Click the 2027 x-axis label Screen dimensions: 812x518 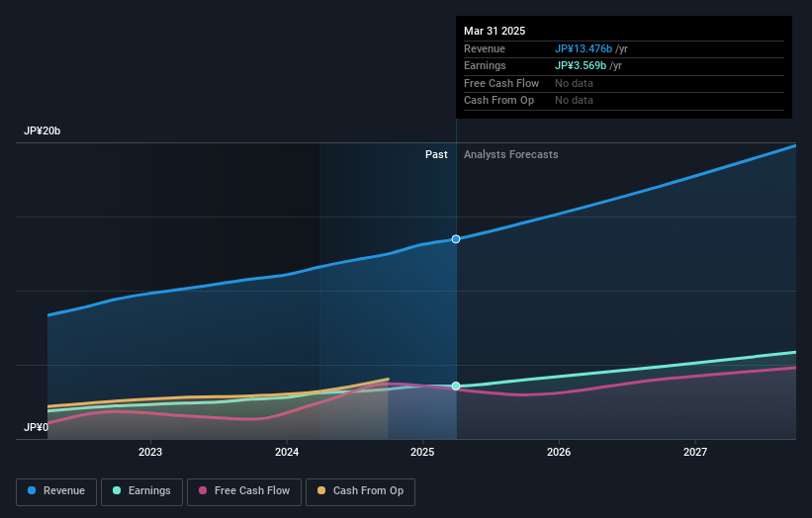pyautogui.click(x=695, y=453)
